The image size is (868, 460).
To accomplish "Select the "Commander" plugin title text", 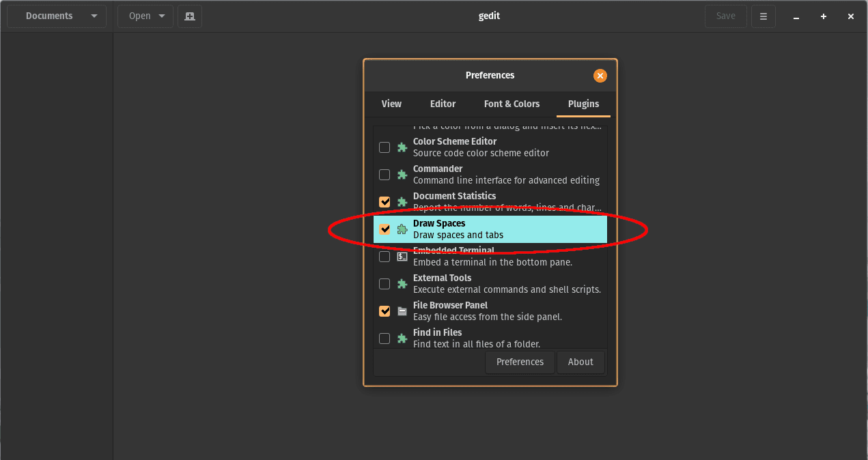I will click(x=438, y=169).
